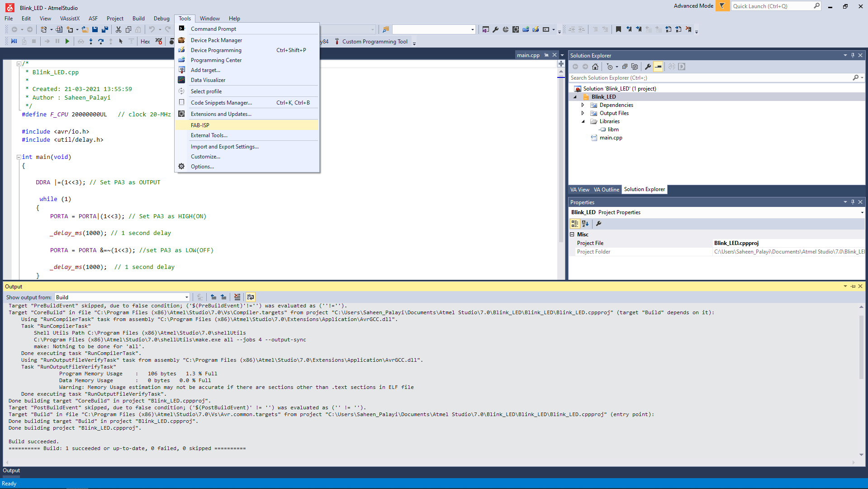
Task: Start debugging with the green play icon
Action: click(67, 41)
